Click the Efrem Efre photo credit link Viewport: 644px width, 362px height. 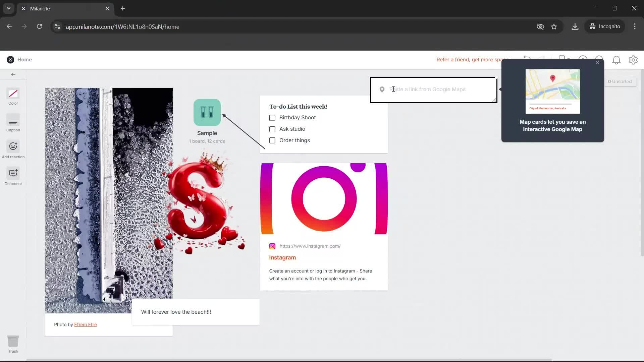point(86,324)
